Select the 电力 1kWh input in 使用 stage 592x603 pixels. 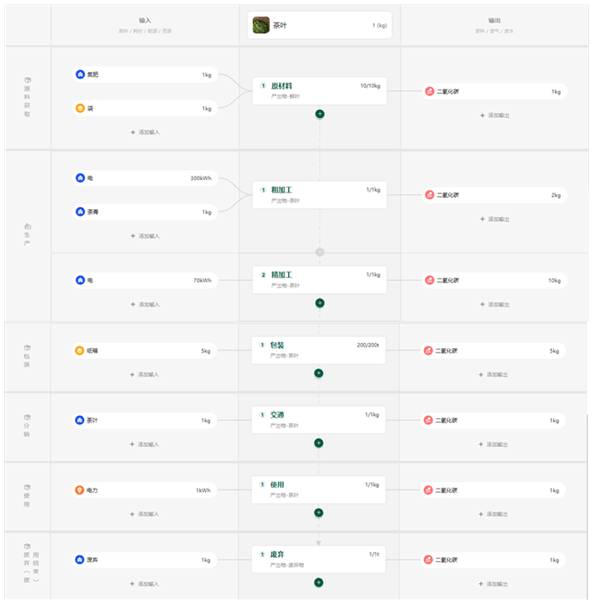tap(144, 491)
